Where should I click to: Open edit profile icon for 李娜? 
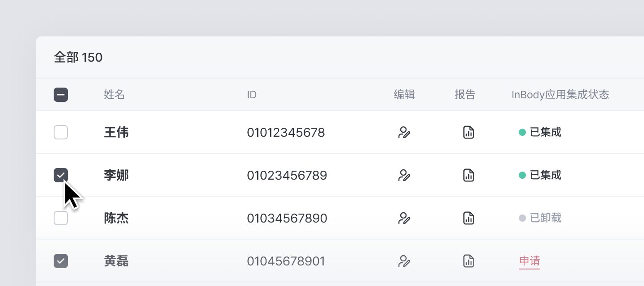[x=404, y=175]
